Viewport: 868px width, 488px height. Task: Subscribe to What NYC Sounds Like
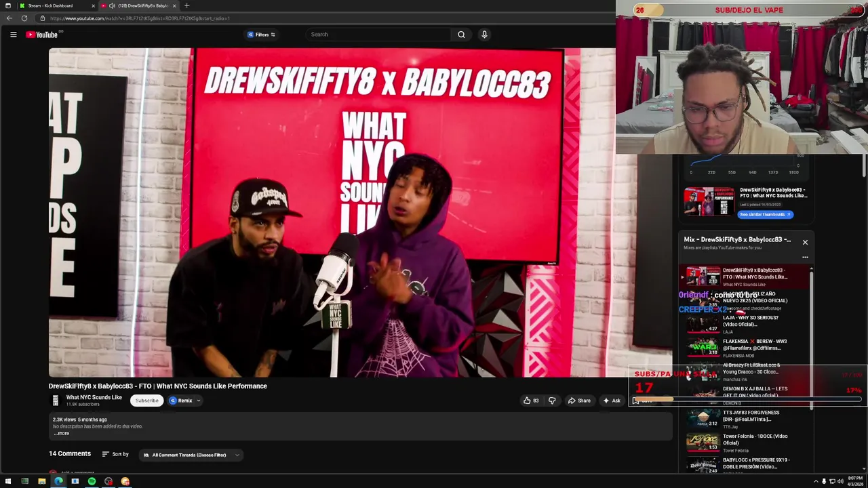point(146,401)
